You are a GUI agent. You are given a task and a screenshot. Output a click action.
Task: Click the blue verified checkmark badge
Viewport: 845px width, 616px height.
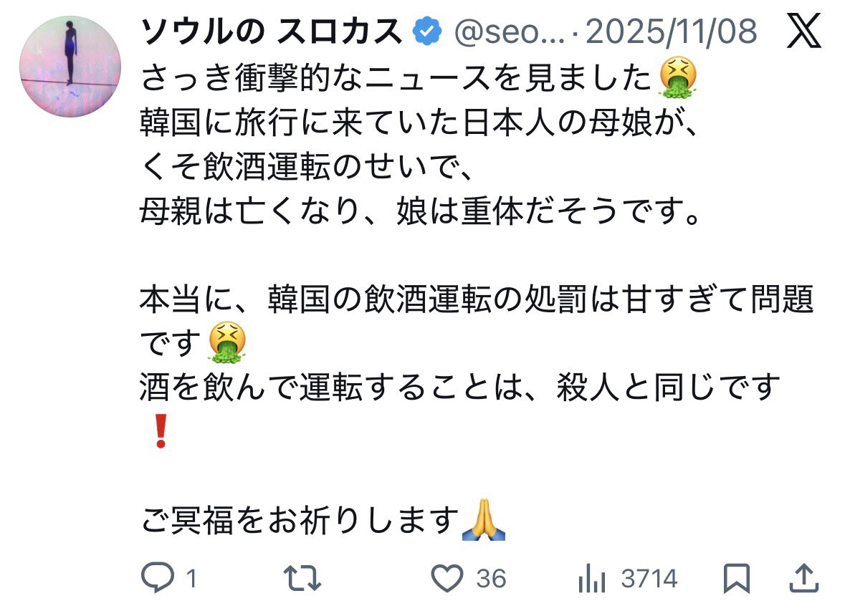click(x=427, y=31)
